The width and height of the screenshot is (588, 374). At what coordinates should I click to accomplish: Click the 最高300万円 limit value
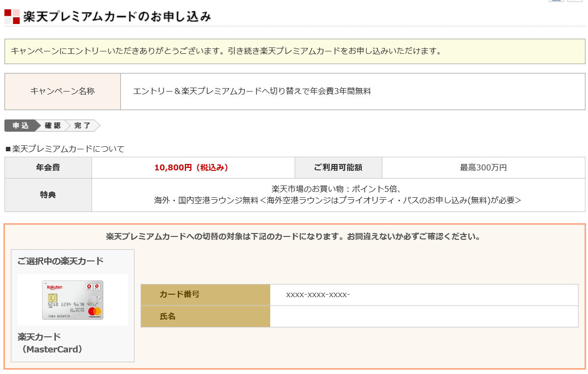tap(483, 167)
